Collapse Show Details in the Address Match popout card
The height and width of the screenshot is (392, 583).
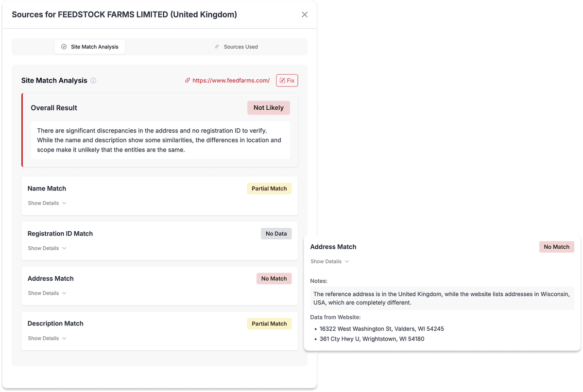click(330, 261)
